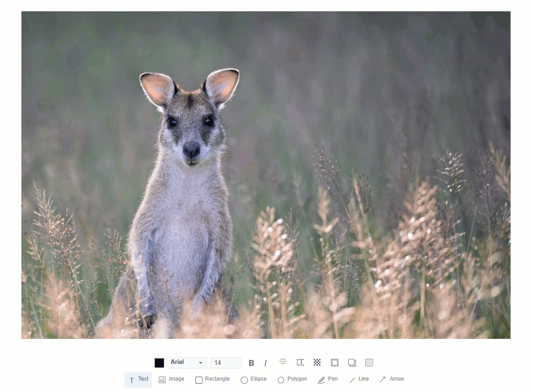Toggle italic text formatting
533x392 pixels.
(265, 363)
